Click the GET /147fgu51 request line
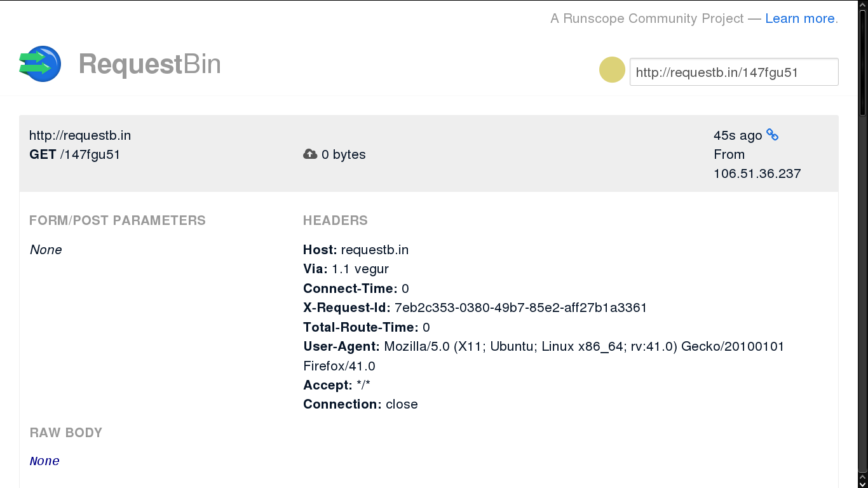Image resolution: width=868 pixels, height=488 pixels. point(74,154)
